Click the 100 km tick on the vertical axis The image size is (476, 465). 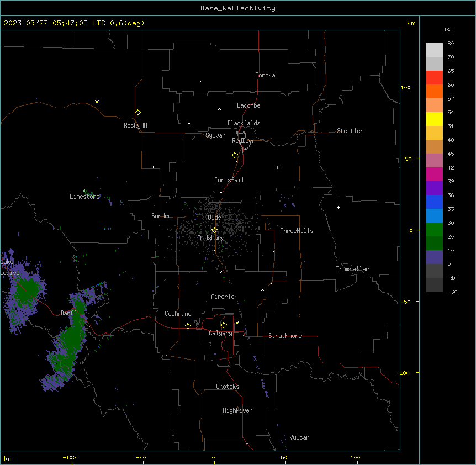(405, 87)
